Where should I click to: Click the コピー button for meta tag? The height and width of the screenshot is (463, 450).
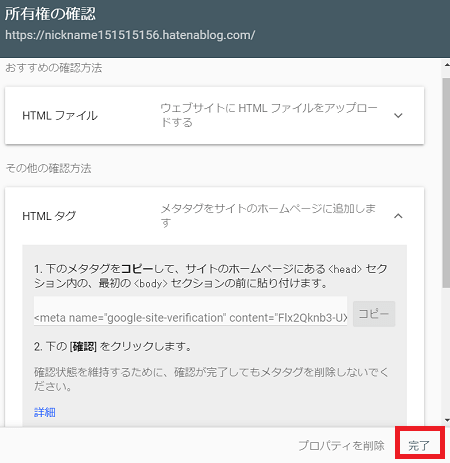pos(374,314)
